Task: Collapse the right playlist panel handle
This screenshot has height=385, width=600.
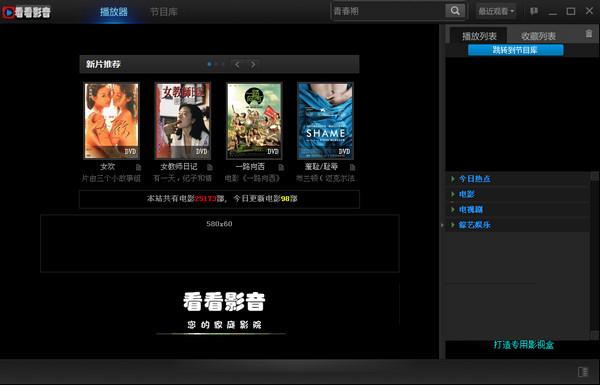Action: point(442,225)
